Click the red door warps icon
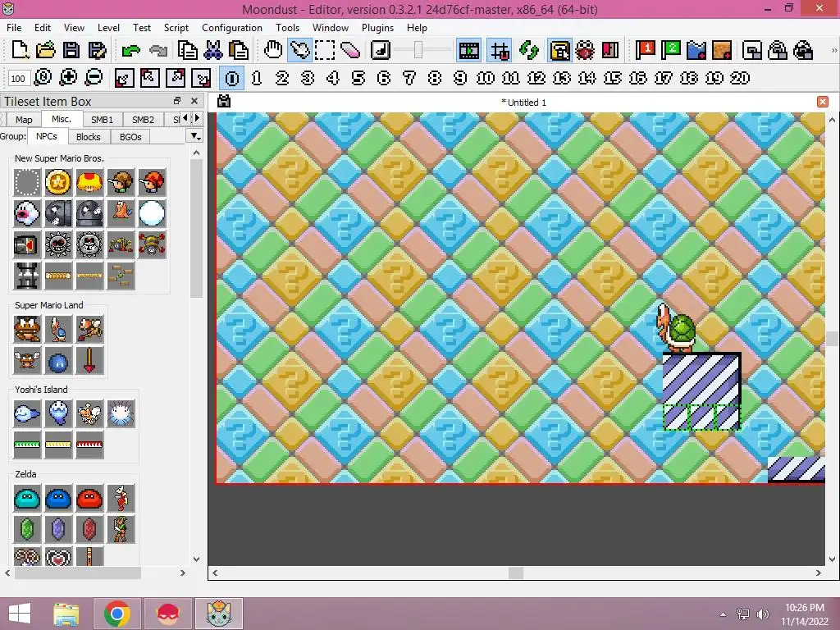Viewport: 840px width, 630px height. coord(610,50)
